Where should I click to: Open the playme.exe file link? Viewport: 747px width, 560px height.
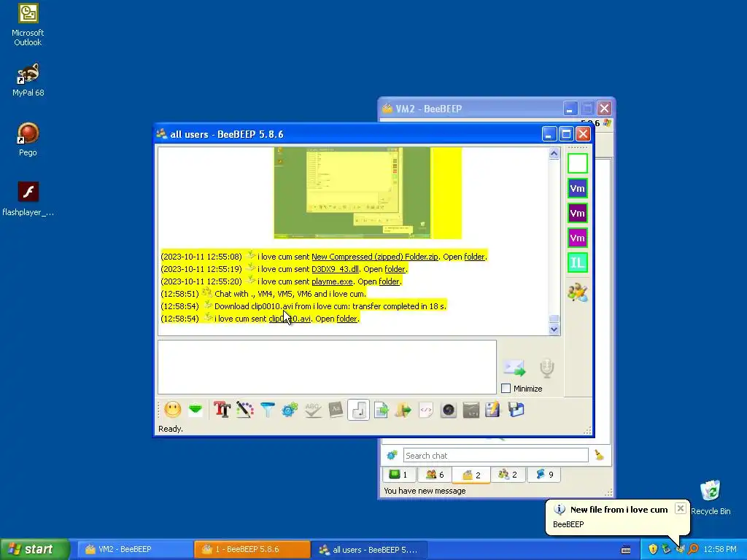[x=332, y=281]
